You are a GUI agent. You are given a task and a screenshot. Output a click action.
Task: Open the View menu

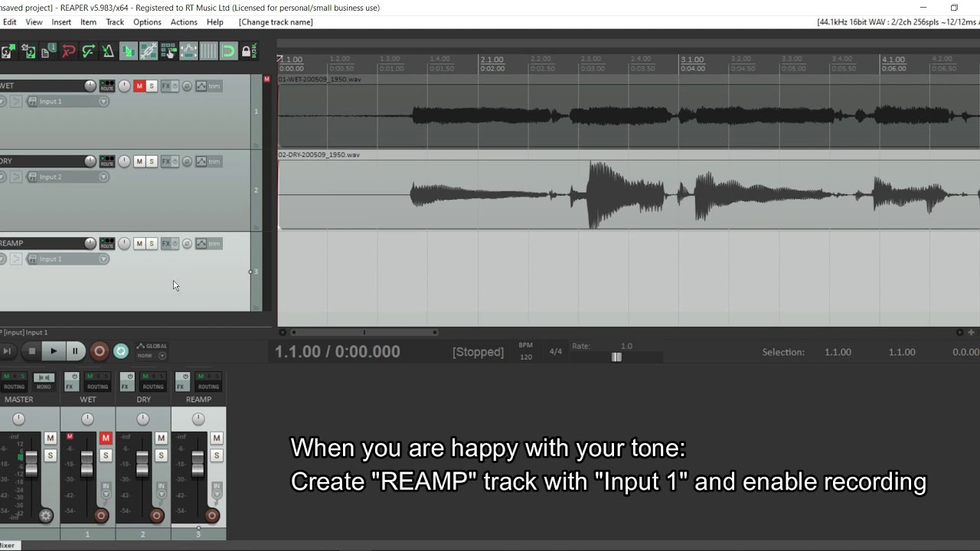(x=34, y=22)
